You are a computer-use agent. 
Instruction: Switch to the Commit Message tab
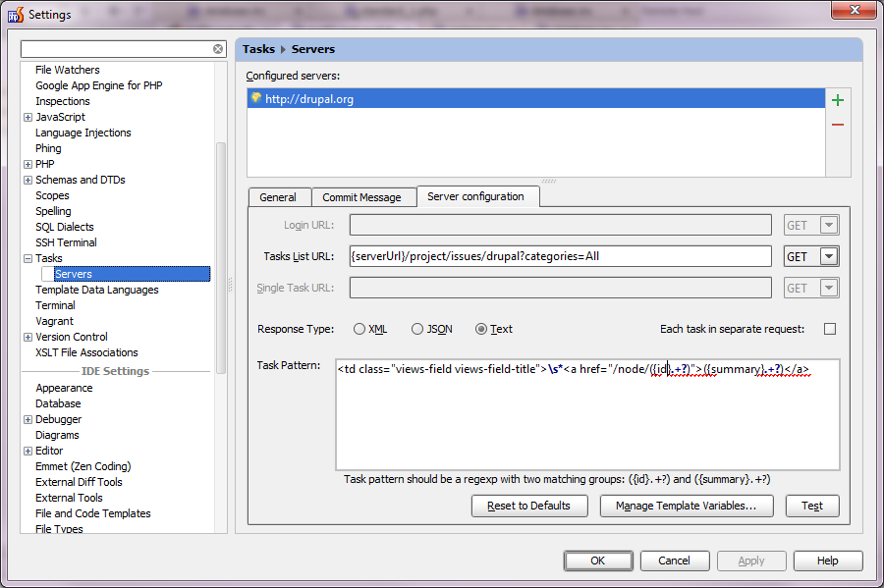(x=363, y=197)
